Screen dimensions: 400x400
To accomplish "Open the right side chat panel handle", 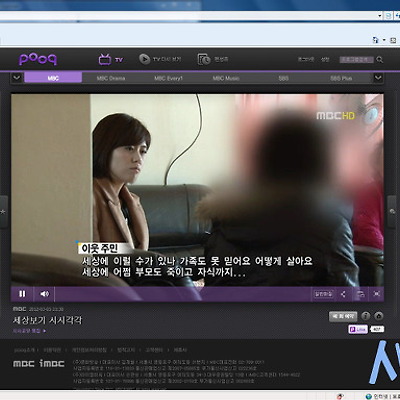I will coord(393,212).
